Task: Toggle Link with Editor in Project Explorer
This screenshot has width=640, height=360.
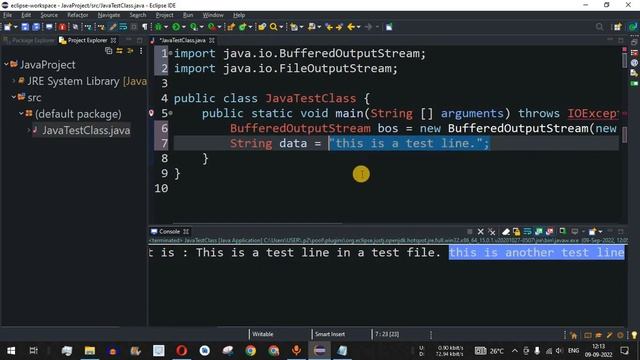Action: coord(119,51)
